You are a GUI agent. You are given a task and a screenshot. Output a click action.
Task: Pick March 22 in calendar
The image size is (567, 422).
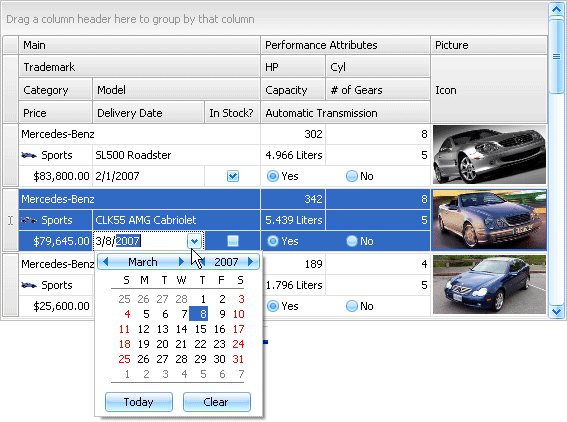[200, 344]
